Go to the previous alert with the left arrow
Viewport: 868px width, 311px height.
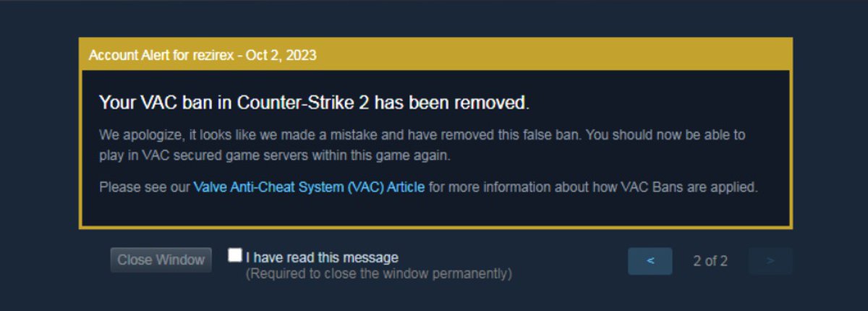point(650,261)
